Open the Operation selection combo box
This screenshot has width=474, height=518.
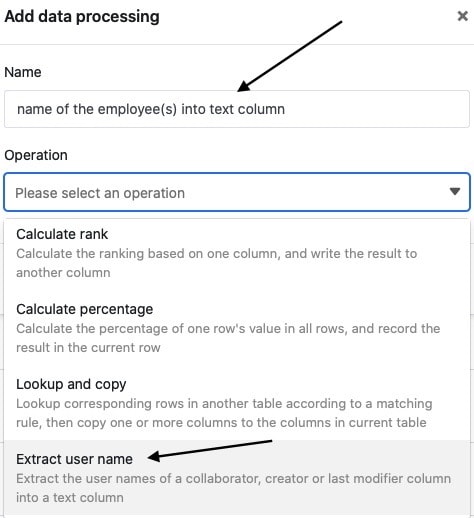237,192
